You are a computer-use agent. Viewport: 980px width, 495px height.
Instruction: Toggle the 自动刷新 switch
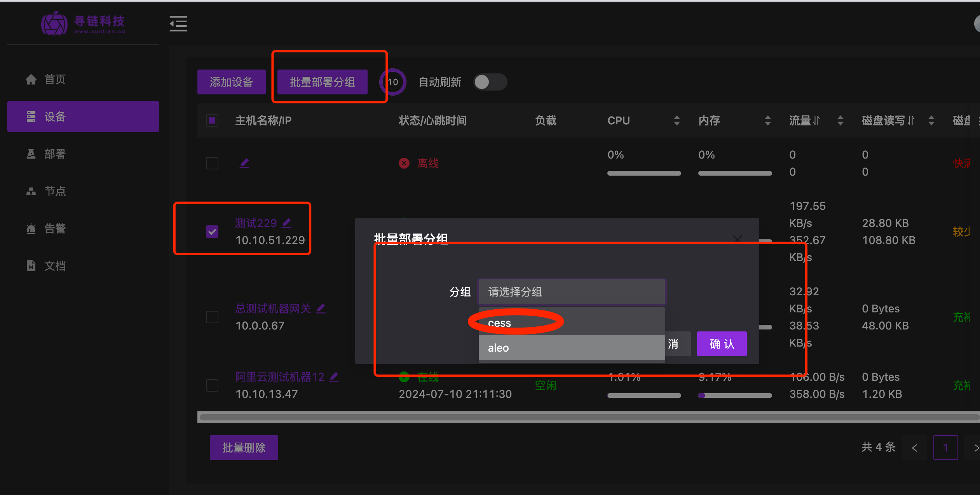point(490,82)
